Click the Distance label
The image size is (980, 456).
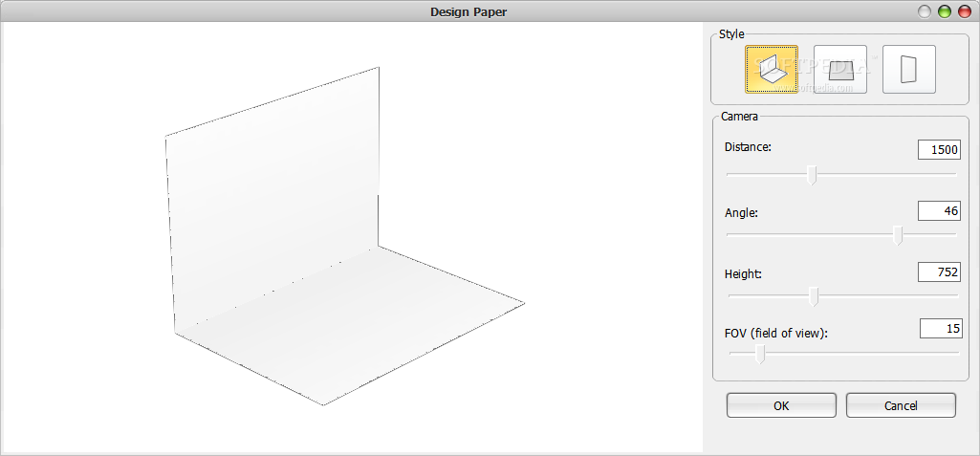[x=748, y=147]
